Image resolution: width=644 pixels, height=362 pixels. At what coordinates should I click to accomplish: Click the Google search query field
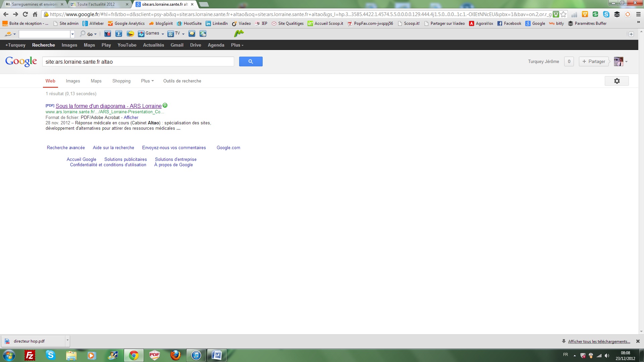point(138,62)
